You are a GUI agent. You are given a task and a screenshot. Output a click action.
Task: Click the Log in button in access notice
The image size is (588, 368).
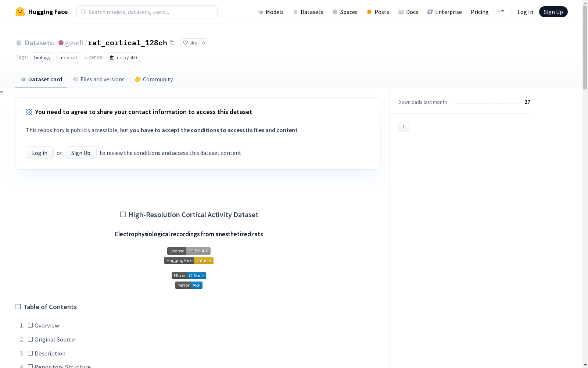[40, 153]
